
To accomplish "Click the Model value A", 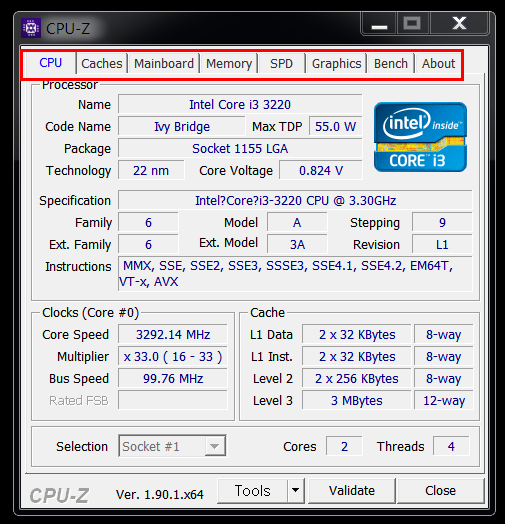I will coord(297,223).
